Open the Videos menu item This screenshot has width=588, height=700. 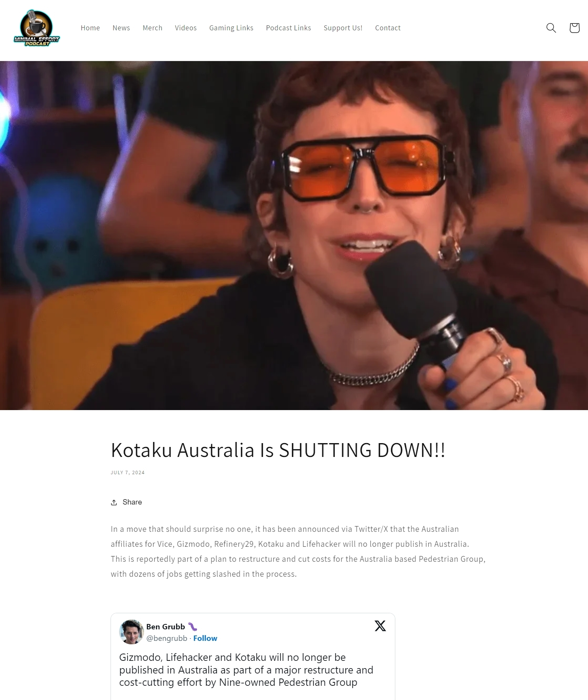point(186,28)
